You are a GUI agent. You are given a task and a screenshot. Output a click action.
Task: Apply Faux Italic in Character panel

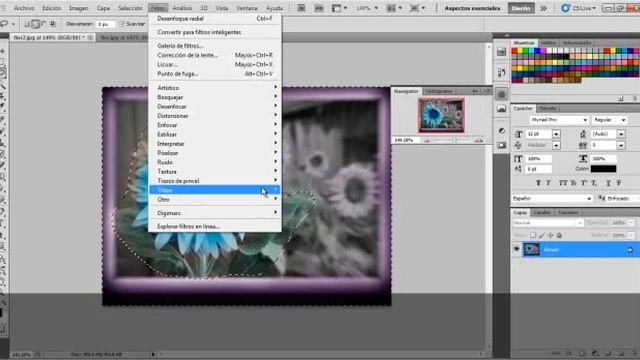(548, 183)
